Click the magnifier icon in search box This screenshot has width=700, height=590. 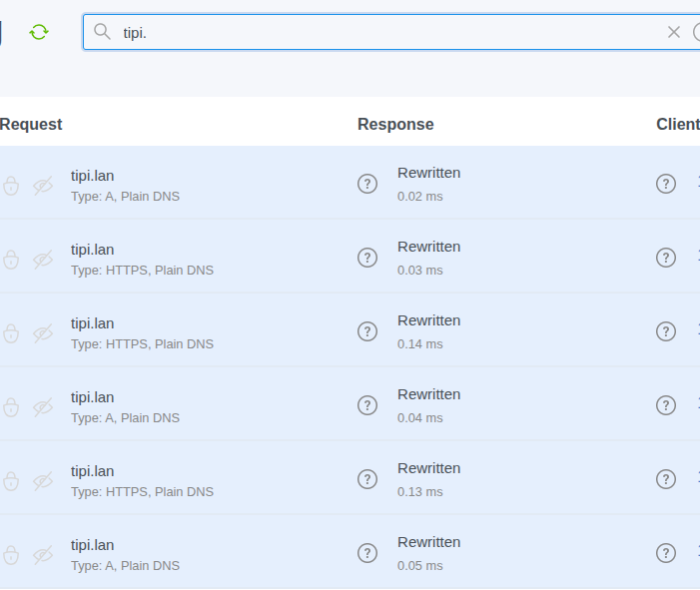[102, 32]
